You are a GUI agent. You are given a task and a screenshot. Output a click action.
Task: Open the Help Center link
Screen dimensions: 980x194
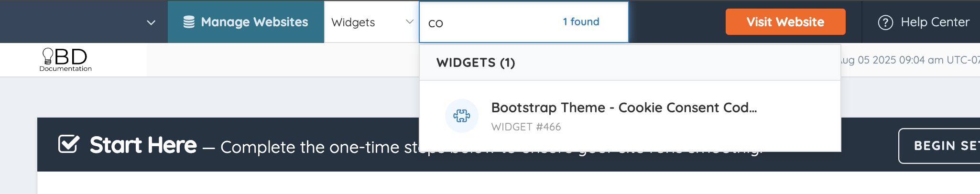[924, 22]
